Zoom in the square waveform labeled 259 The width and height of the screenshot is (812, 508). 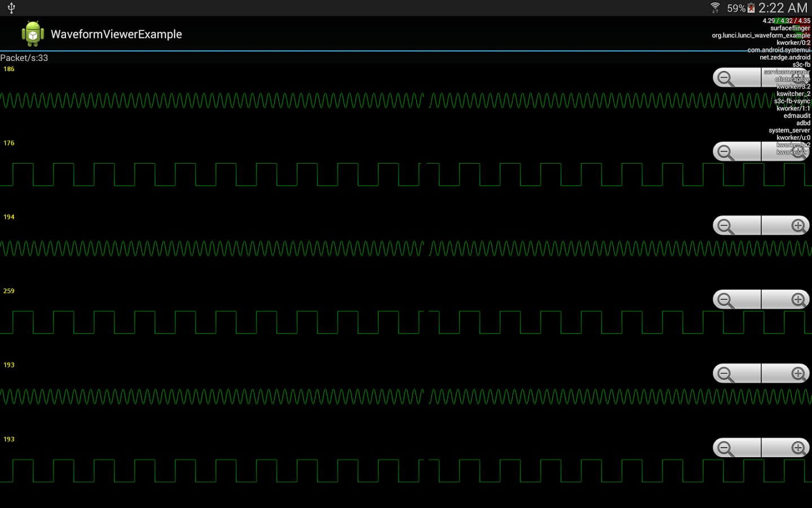[785, 300]
